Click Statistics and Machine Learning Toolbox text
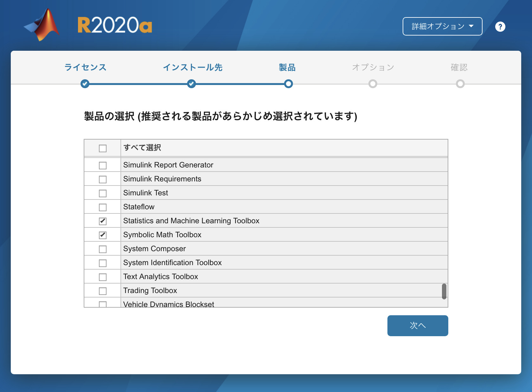 (x=191, y=221)
